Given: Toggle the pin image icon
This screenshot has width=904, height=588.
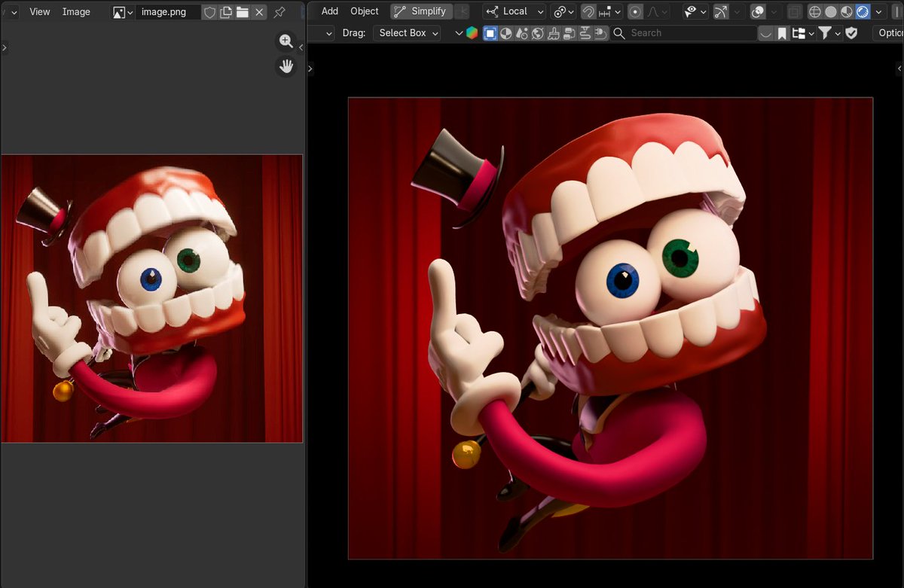Looking at the screenshot, I should 279,12.
